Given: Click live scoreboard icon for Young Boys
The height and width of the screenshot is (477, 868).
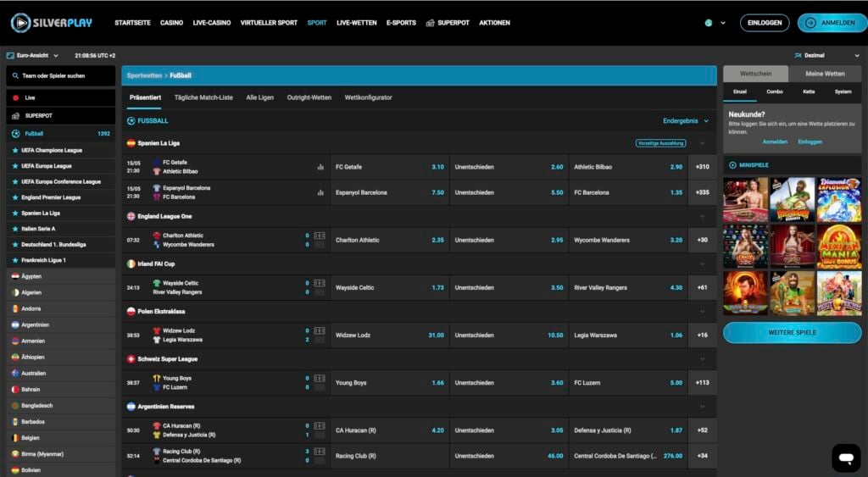Looking at the screenshot, I should [x=320, y=379].
